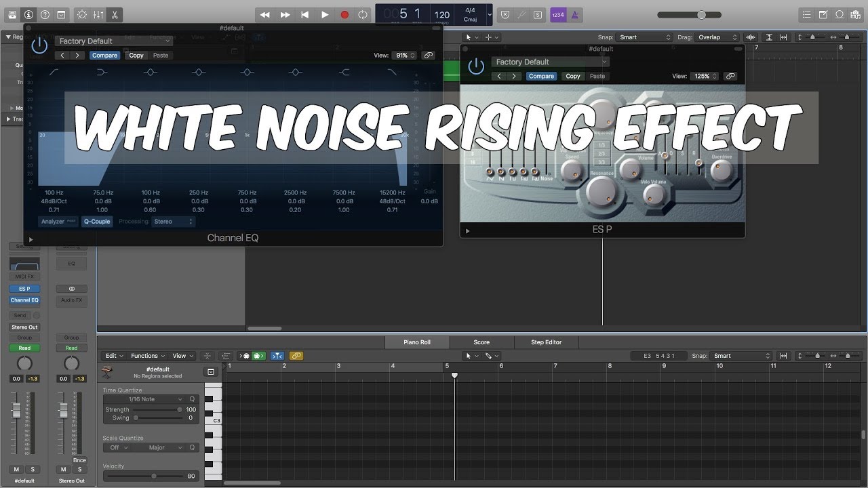Screen dimensions: 868x488
Task: Toggle the Count-in 1234 button
Action: [558, 14]
